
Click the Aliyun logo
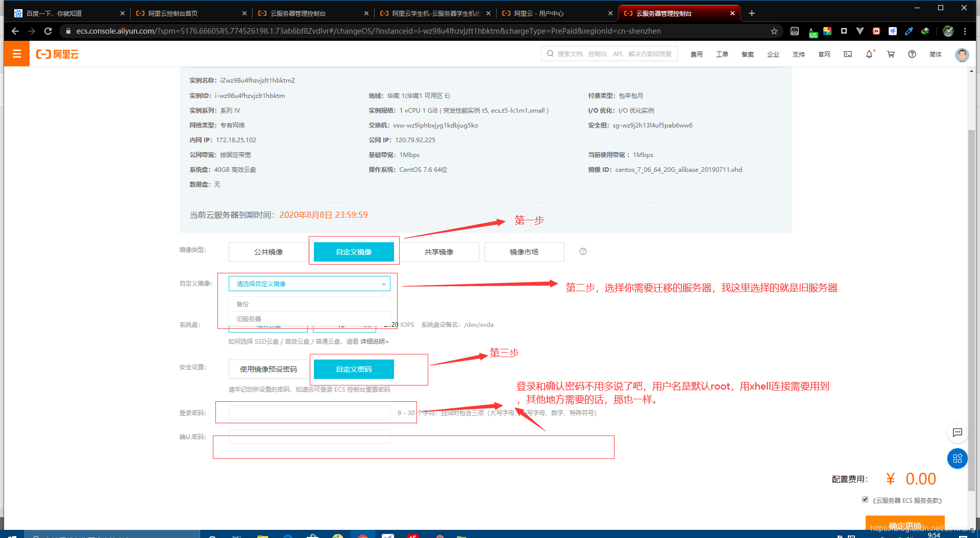click(57, 54)
